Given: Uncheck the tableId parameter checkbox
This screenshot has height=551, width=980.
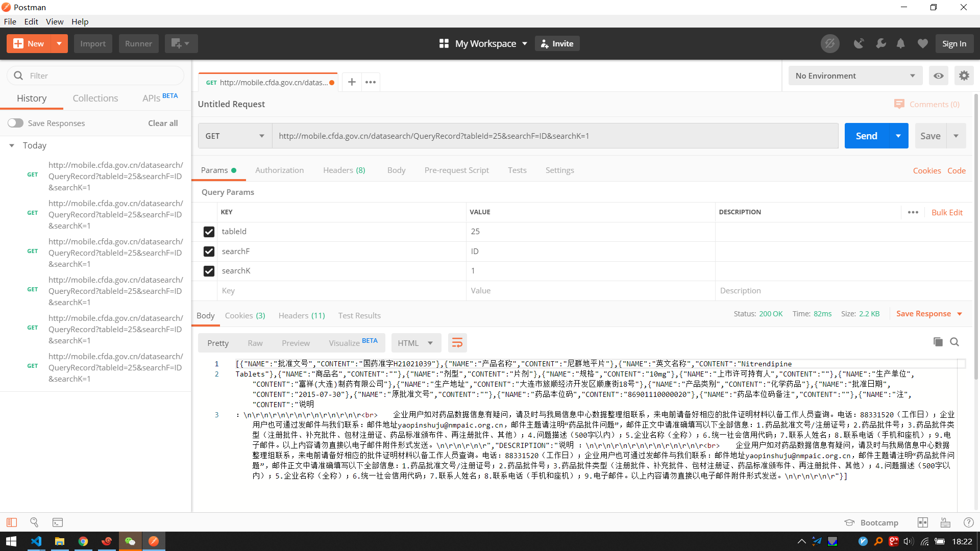Looking at the screenshot, I should (209, 232).
